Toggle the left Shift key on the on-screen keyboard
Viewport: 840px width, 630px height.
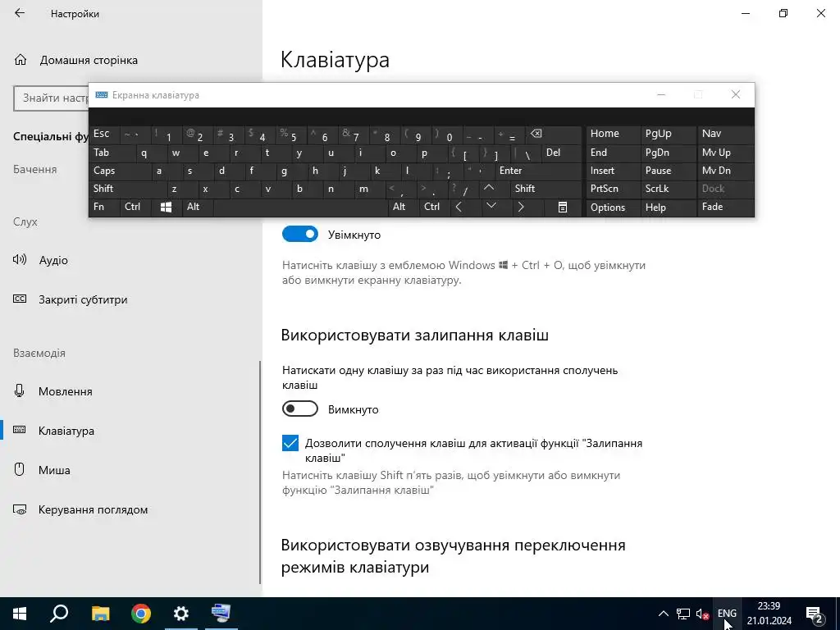127,189
